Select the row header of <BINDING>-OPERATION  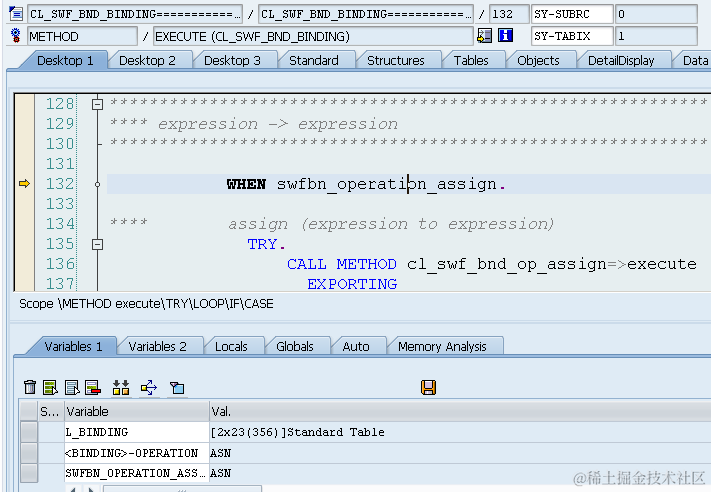29,453
